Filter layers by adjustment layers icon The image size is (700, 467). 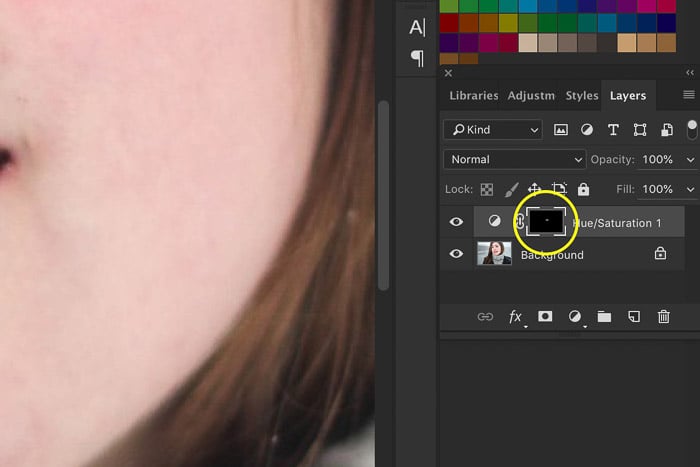tap(587, 129)
